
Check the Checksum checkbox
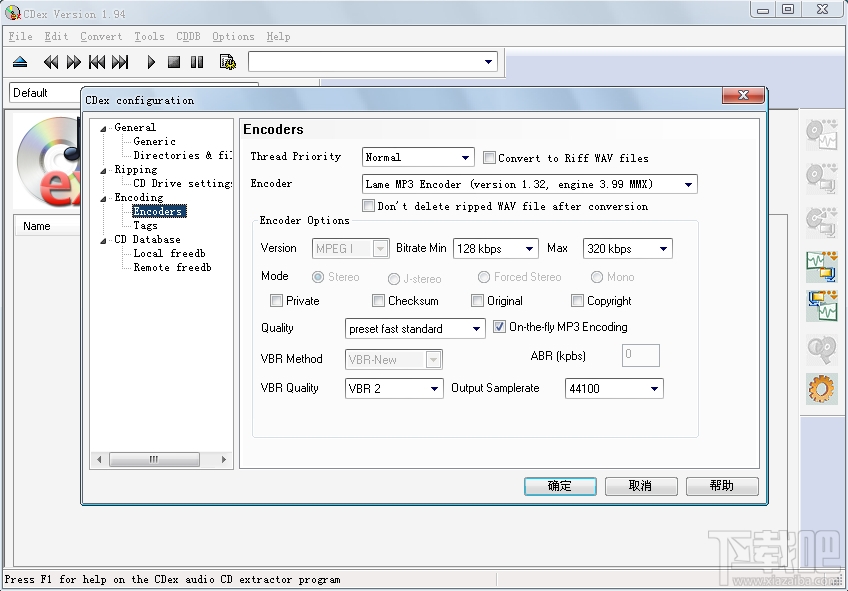379,301
